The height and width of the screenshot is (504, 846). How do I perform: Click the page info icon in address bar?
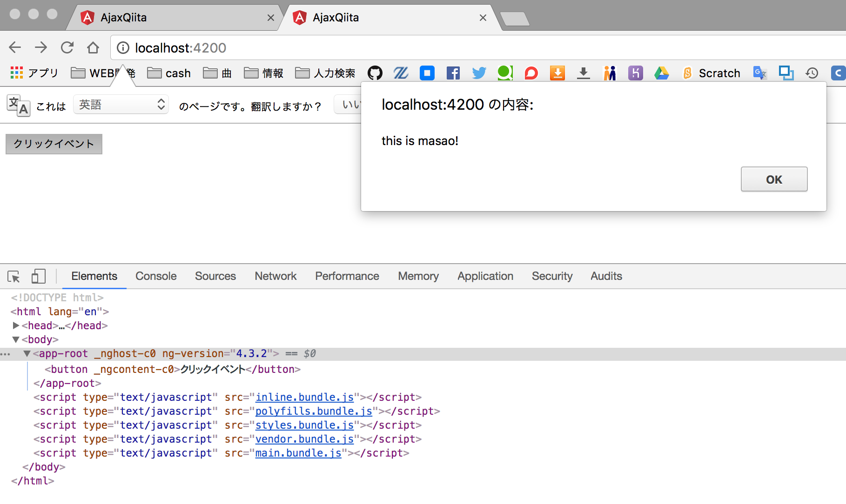pos(123,47)
